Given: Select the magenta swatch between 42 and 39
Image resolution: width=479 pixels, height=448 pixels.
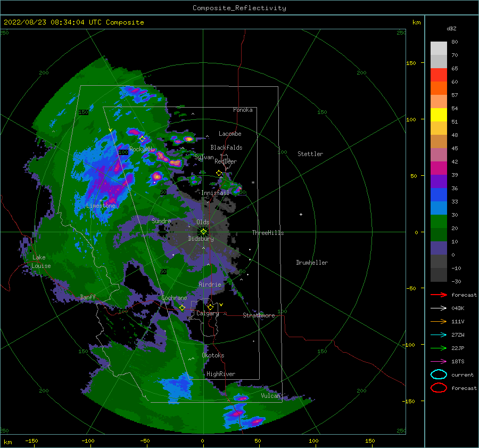Looking at the screenshot, I should (439, 168).
